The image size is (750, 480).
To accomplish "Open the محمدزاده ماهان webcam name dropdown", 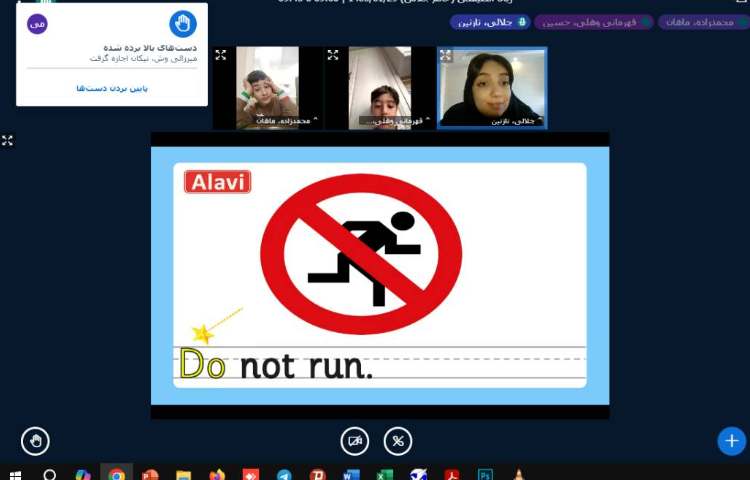I will pyautogui.click(x=286, y=121).
